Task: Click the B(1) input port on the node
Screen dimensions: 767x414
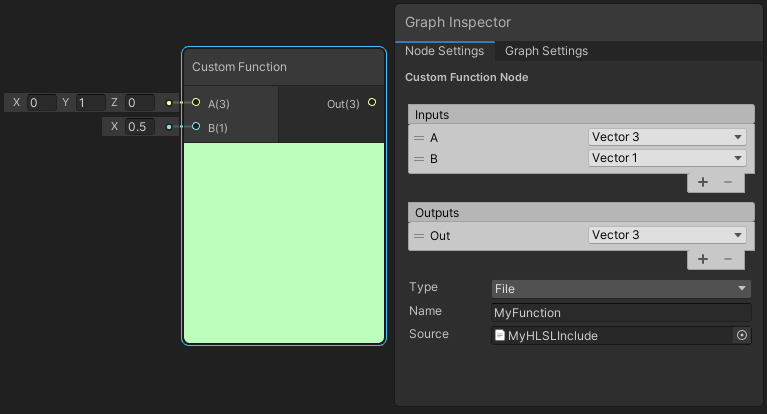Action: tap(196, 127)
